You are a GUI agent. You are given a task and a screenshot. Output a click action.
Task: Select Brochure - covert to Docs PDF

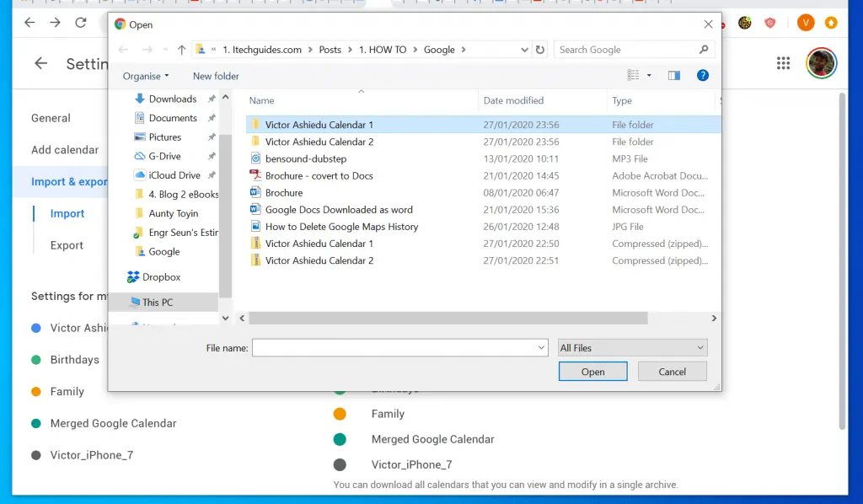(x=319, y=176)
